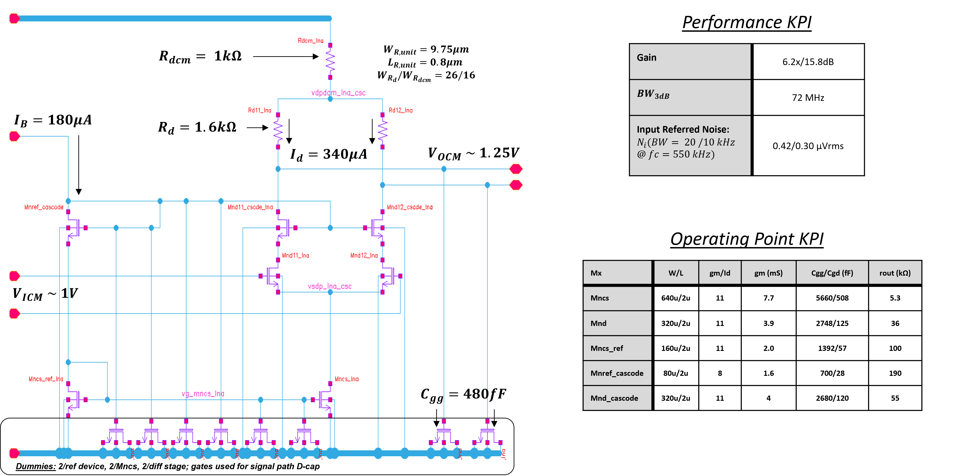Select the Mnd_cascode table row
The height and width of the screenshot is (476, 980).
pyautogui.click(x=617, y=398)
